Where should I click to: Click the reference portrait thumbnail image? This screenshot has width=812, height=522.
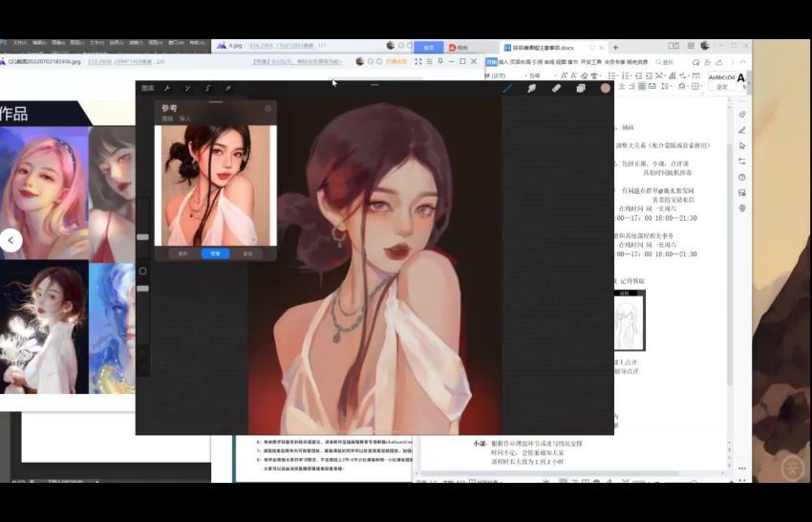tap(216, 185)
